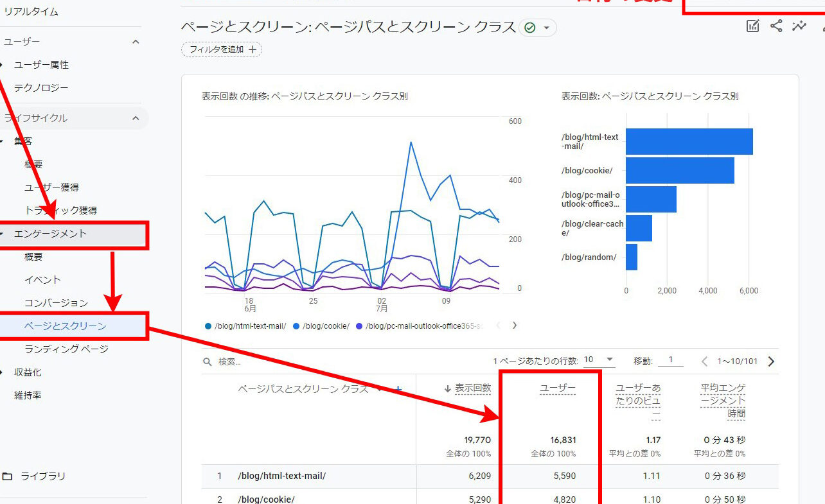825x504 pixels.
Task: Sort by ユーザーあたりのビュー column
Action: coord(638,401)
